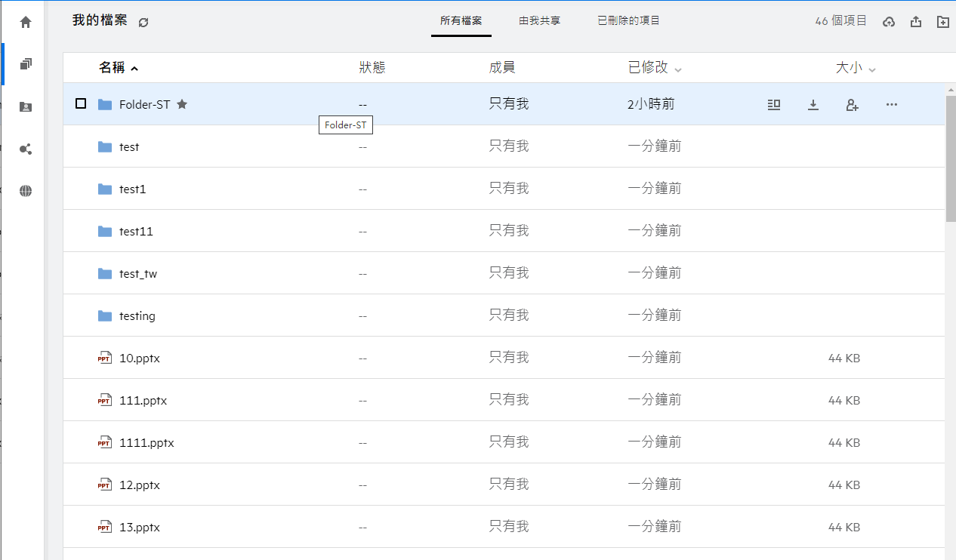Open the globe icon in the sidebar
Viewport: 956px width, 560px height.
26,191
